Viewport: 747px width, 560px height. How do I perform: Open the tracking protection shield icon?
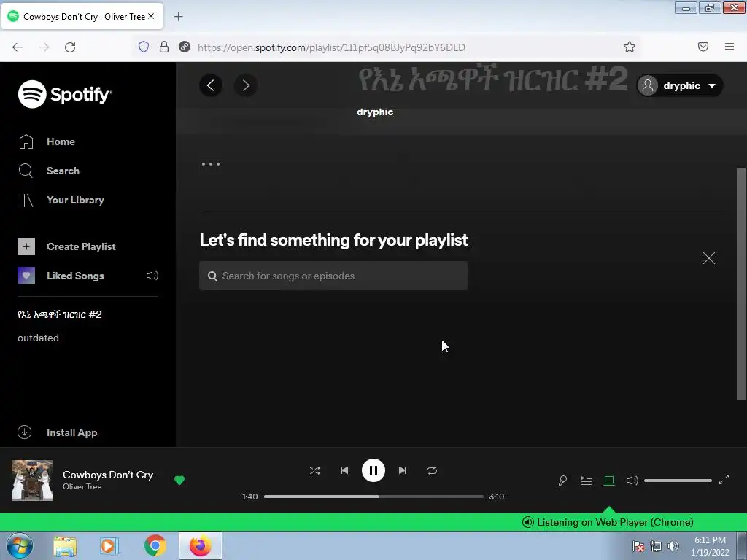pyautogui.click(x=144, y=47)
